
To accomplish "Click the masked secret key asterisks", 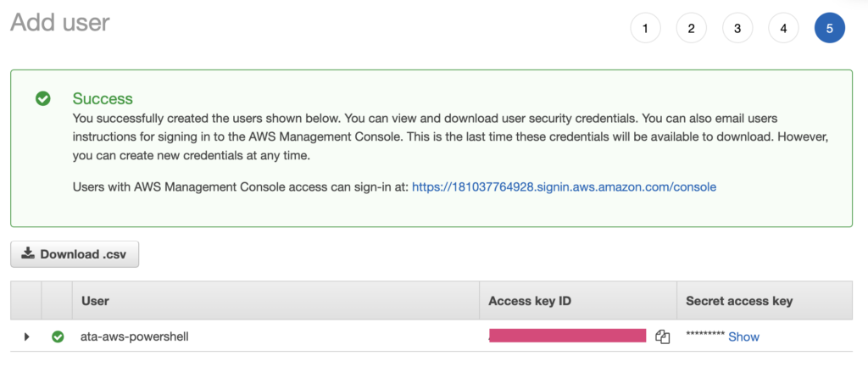I will tap(705, 337).
